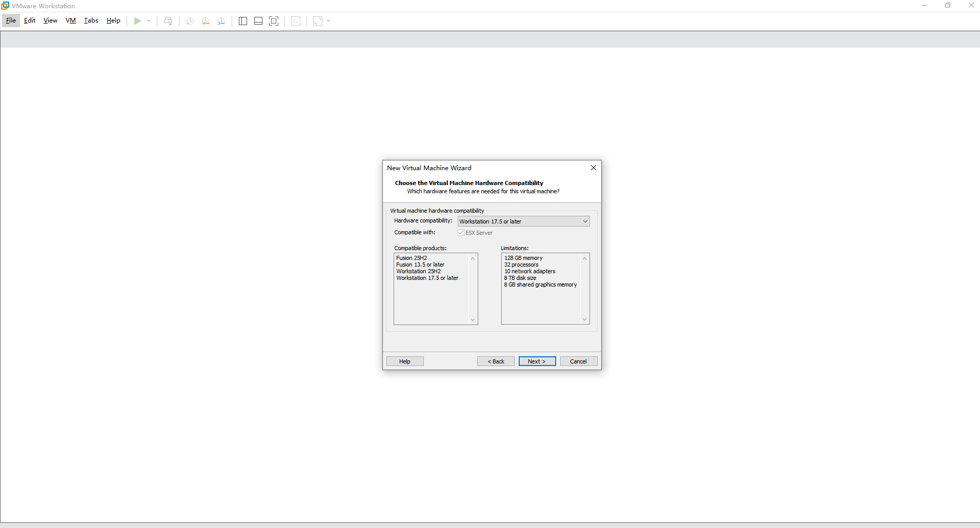Click the Take Snapshot clock icon
This screenshot has height=528, width=980.
click(190, 21)
